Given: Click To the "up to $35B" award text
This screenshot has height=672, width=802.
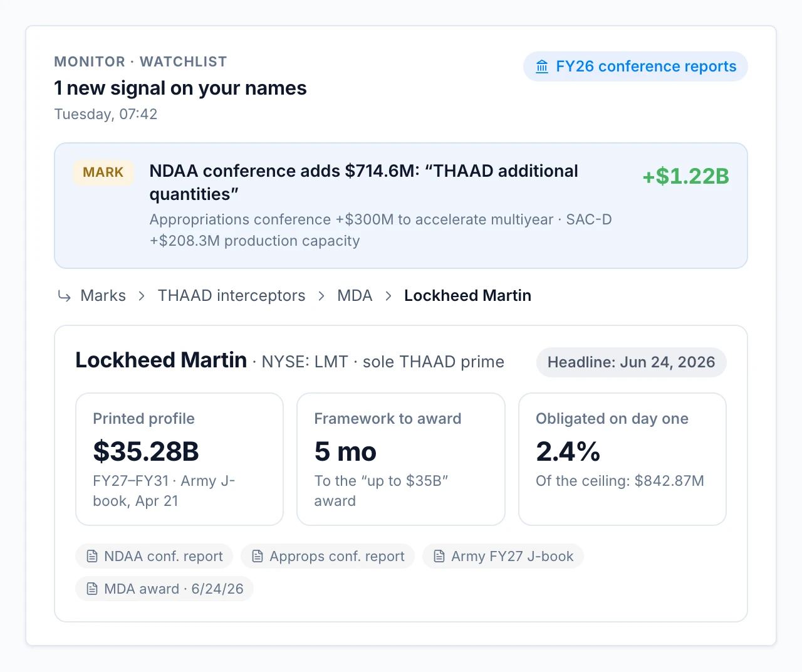Looking at the screenshot, I should 381,491.
